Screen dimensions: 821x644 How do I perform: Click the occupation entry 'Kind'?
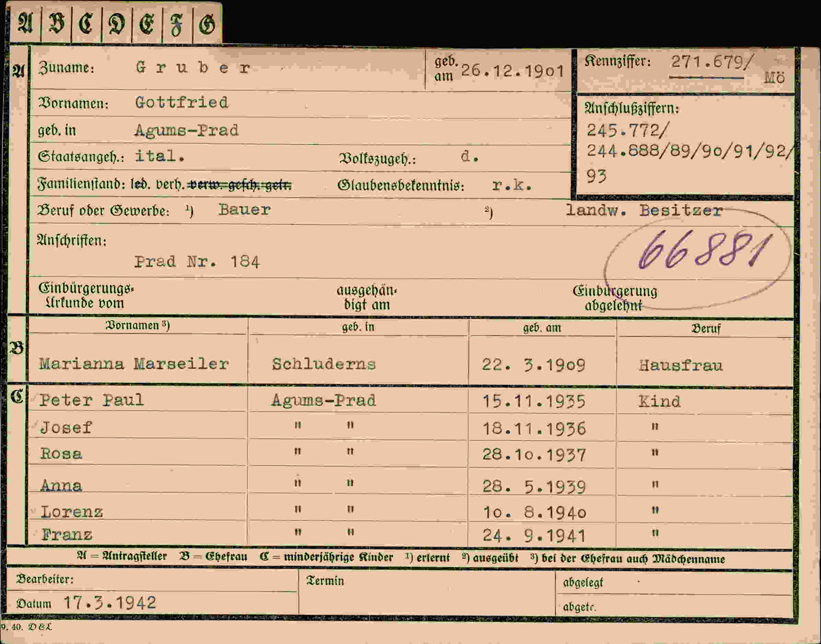(659, 402)
